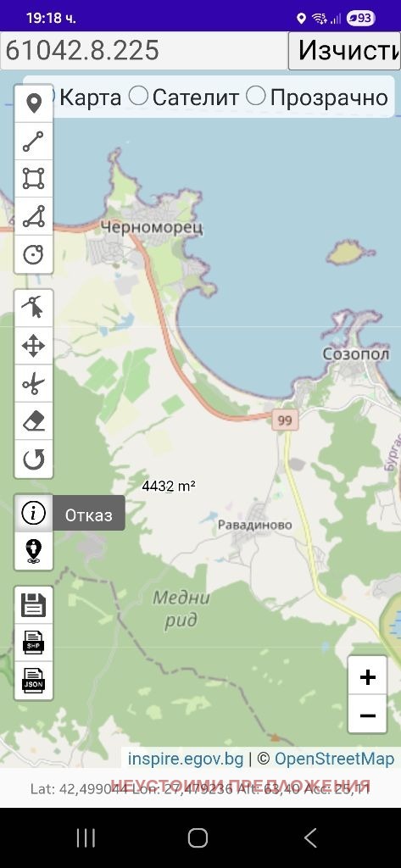
Task: Click the Изчисти button
Action: click(x=344, y=50)
